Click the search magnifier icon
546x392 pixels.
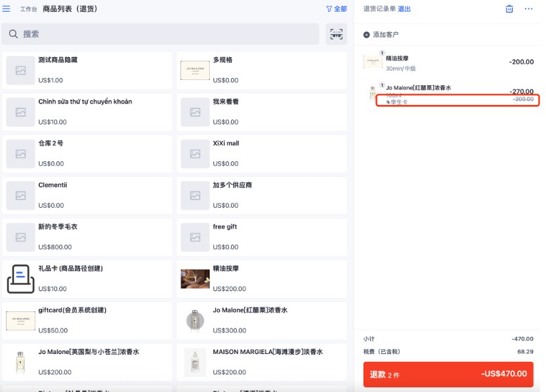pyautogui.click(x=13, y=34)
